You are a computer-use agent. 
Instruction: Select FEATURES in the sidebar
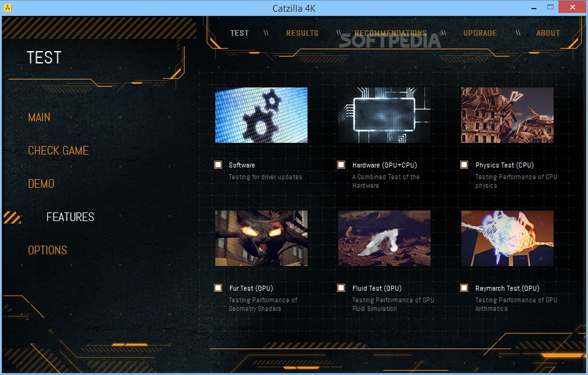click(x=70, y=217)
